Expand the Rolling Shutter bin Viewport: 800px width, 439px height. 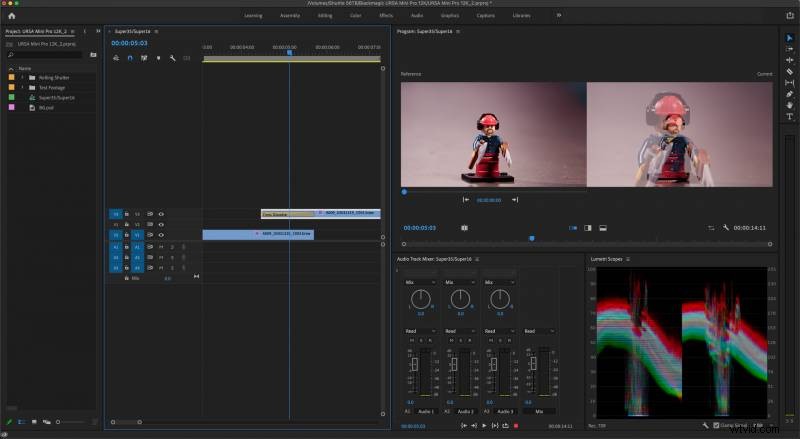pyautogui.click(x=22, y=77)
